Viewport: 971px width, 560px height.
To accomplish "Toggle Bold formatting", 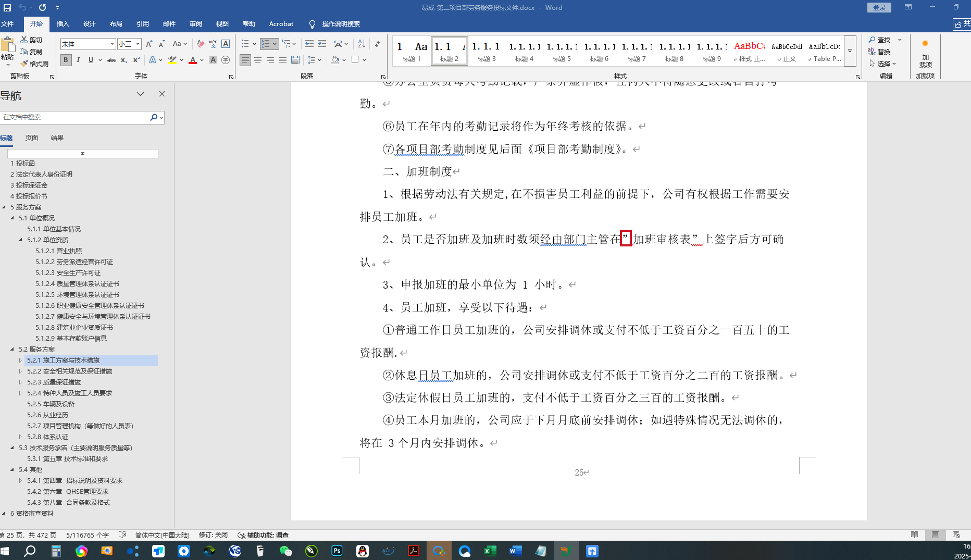I will point(66,60).
